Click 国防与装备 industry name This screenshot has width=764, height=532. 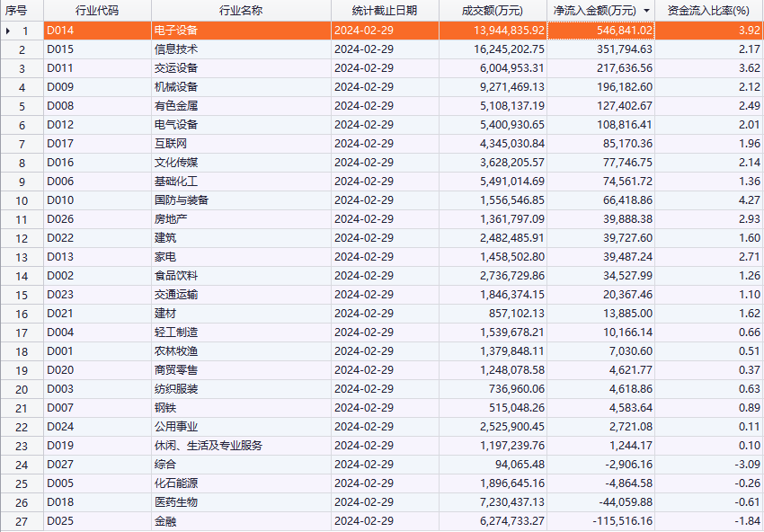coord(182,200)
